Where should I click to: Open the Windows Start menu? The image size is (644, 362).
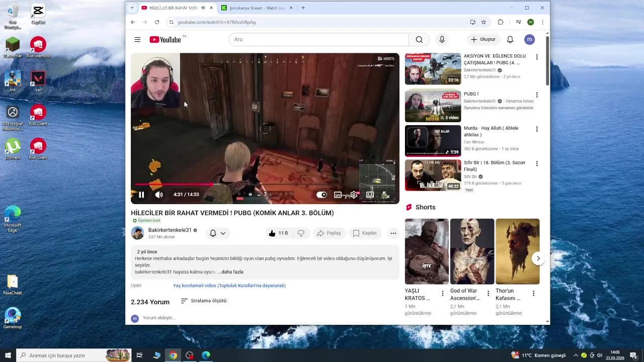tap(8, 355)
